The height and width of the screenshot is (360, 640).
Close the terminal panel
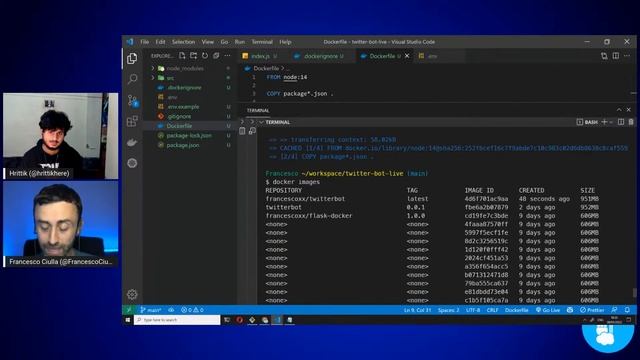click(x=629, y=110)
